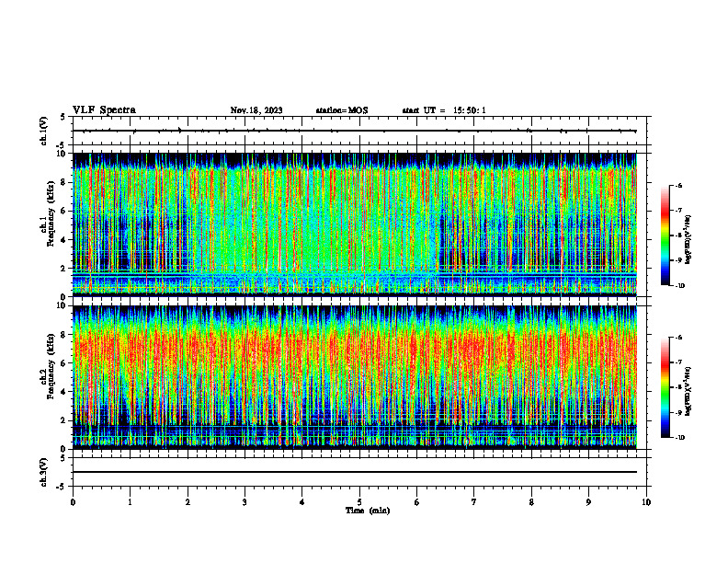This screenshot has width=728, height=563.
Task: Click the '2' kHz tick on ch.1 axis
Action: (x=63, y=268)
